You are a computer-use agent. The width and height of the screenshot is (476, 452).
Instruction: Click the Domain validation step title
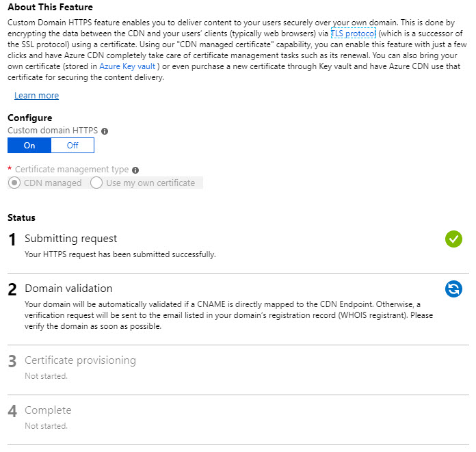click(68, 289)
